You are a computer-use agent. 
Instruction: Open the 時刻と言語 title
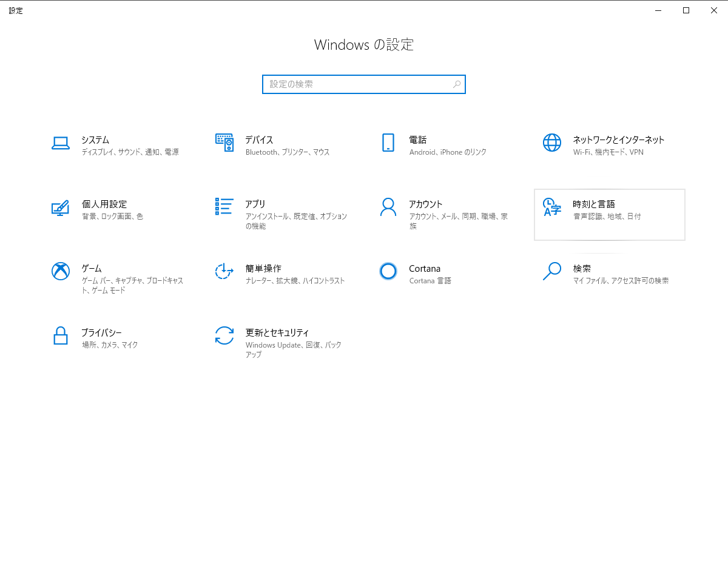click(x=594, y=204)
